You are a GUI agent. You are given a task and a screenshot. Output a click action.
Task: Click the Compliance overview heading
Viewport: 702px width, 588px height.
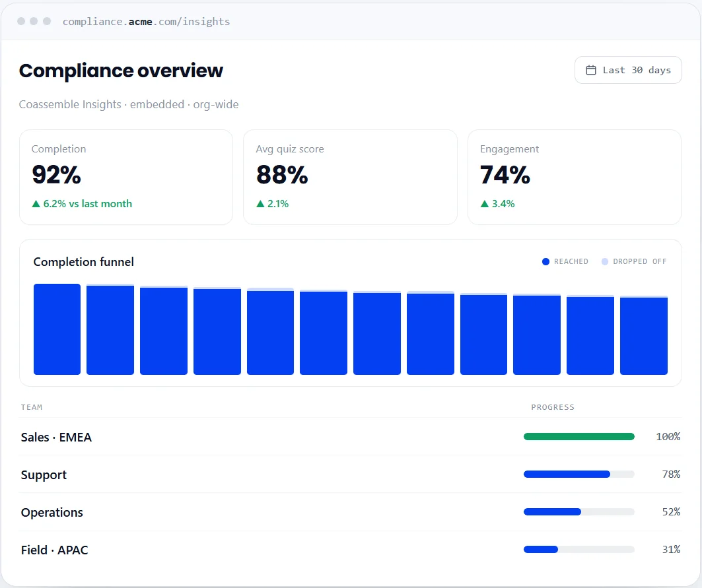tap(121, 71)
